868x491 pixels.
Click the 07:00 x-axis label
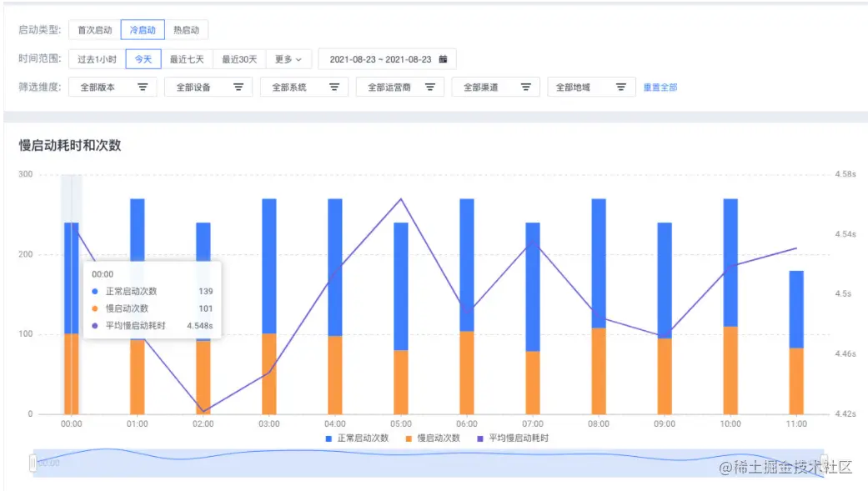pyautogui.click(x=533, y=424)
